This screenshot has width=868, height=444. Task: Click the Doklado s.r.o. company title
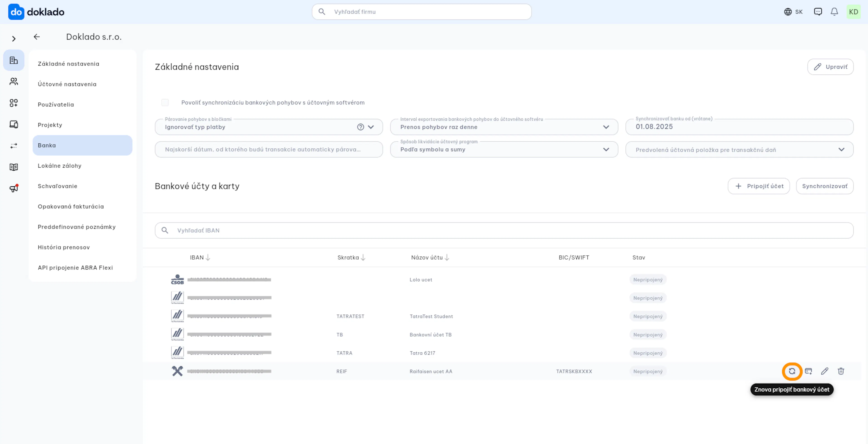click(x=94, y=37)
